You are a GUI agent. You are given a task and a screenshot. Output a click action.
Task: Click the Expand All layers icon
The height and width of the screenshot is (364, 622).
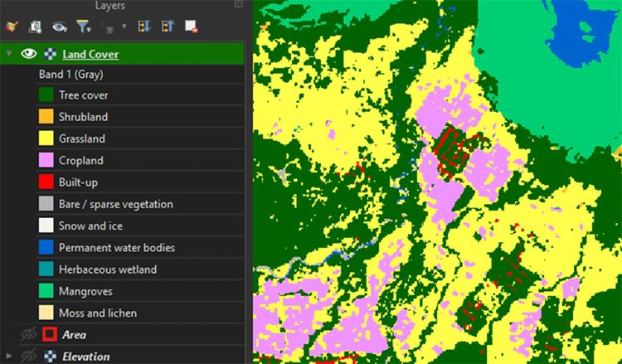[143, 27]
